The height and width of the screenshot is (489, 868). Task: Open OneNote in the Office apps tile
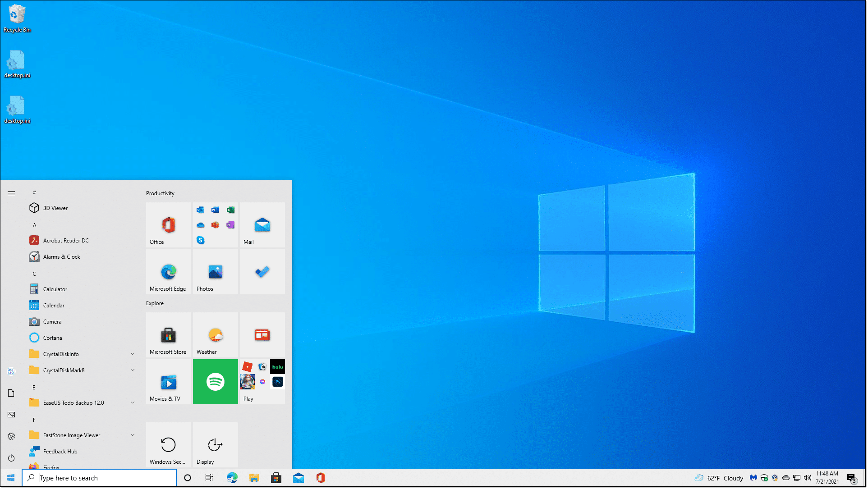click(230, 225)
